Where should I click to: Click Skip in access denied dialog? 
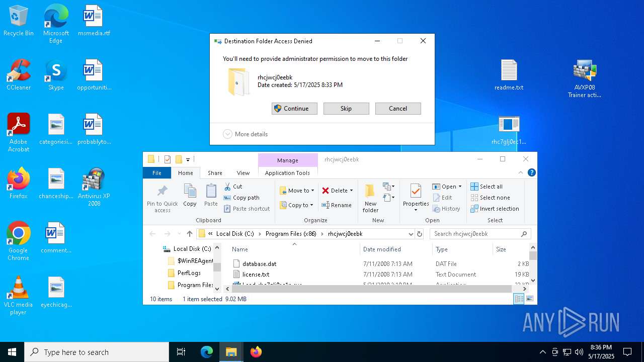coord(346,109)
